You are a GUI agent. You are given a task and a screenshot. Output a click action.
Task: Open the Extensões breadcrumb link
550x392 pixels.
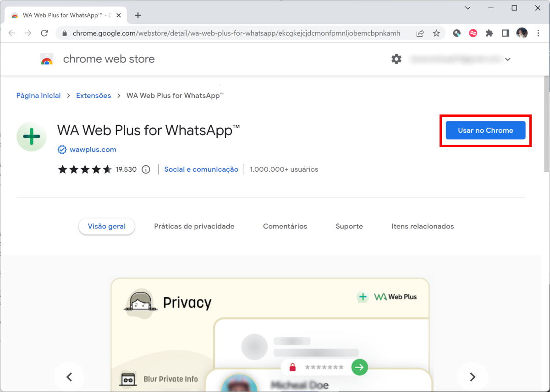(x=93, y=96)
